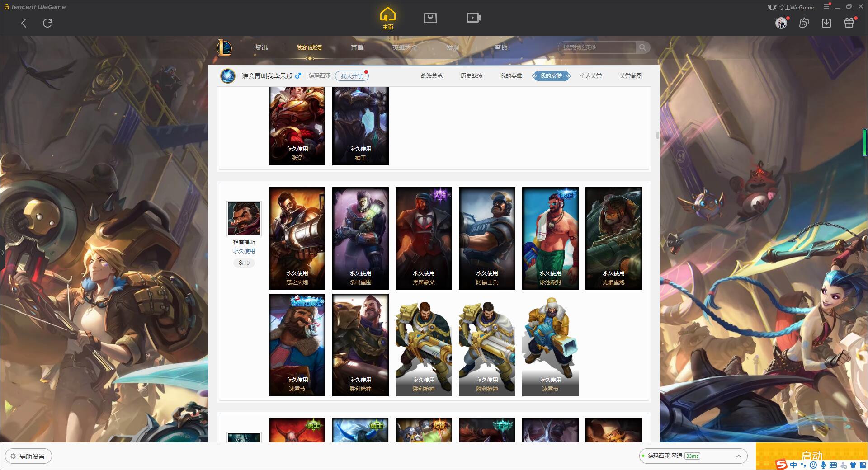Select 我的皮肤 sub-tab
The width and height of the screenshot is (868, 470).
click(551, 76)
